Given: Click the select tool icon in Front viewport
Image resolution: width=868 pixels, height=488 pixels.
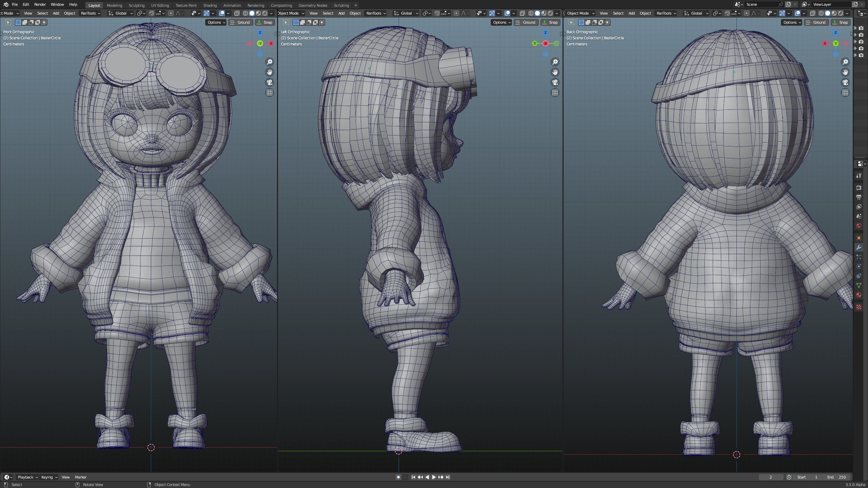Looking at the screenshot, I should click(8, 22).
